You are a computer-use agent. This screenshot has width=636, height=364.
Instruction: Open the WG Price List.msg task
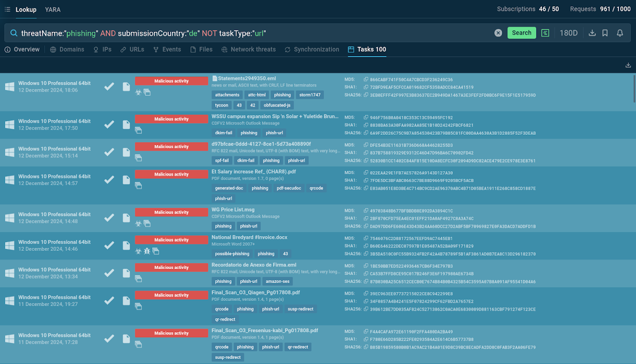point(233,210)
